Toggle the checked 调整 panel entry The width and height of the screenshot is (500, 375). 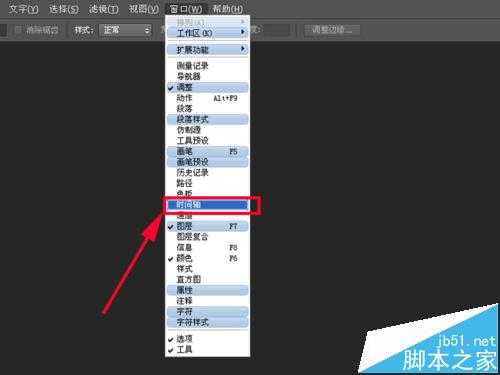207,87
